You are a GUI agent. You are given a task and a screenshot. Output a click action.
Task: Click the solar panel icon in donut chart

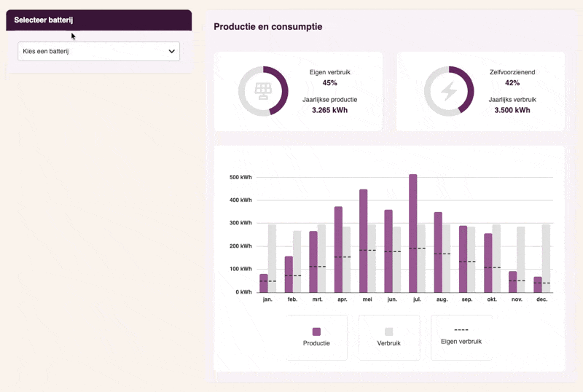click(263, 91)
